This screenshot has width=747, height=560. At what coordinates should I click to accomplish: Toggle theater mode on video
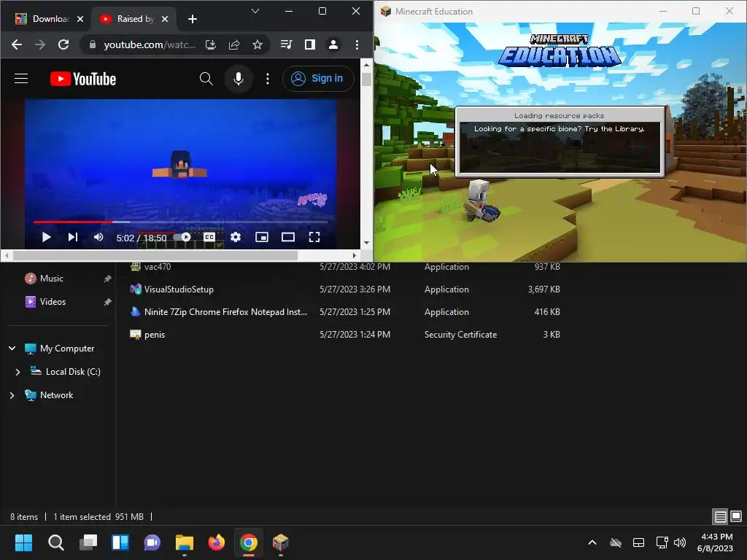point(287,237)
